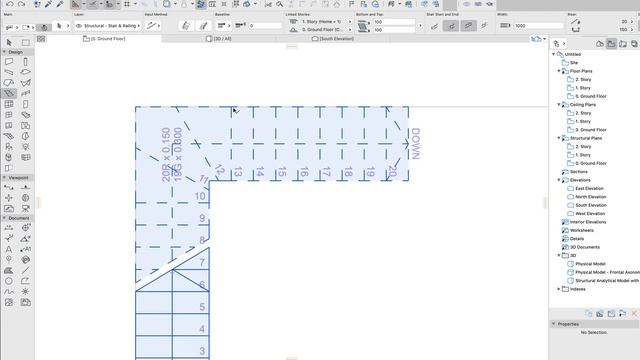The image size is (640, 360).
Task: Collapse the Properties panel header
Action: (x=554, y=324)
